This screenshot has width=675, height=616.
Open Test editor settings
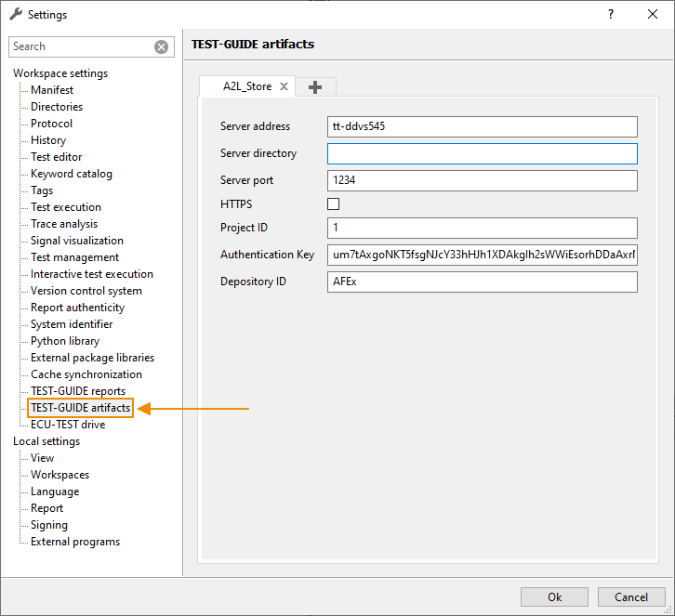(x=57, y=157)
